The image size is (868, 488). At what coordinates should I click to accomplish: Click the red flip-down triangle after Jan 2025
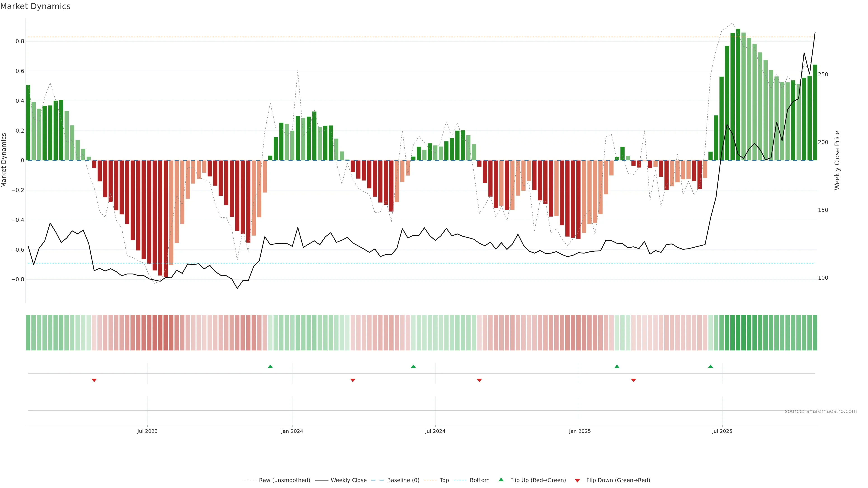633,380
